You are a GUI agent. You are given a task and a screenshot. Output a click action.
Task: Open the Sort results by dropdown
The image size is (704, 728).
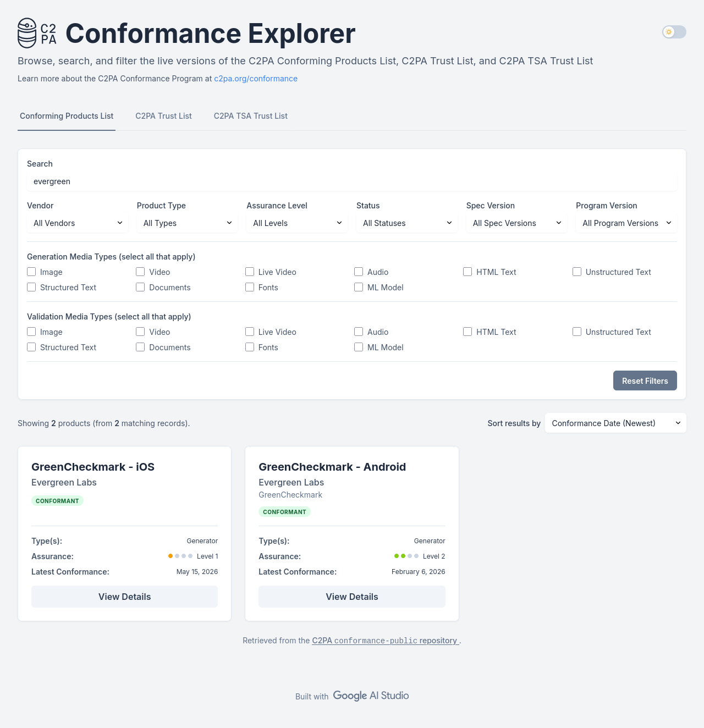pyautogui.click(x=615, y=423)
